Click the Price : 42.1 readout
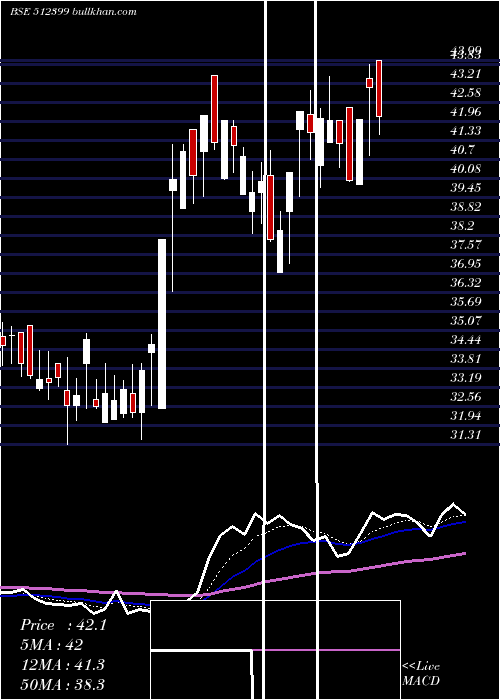500x700 pixels. [x=63, y=625]
